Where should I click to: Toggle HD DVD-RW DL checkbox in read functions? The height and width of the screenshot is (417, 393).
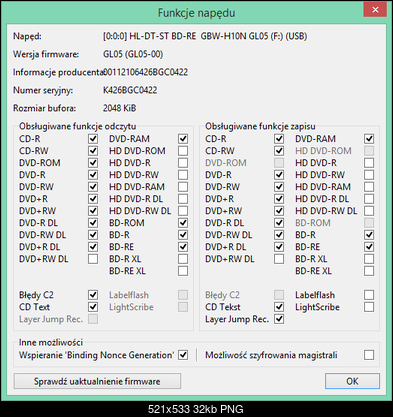(183, 211)
